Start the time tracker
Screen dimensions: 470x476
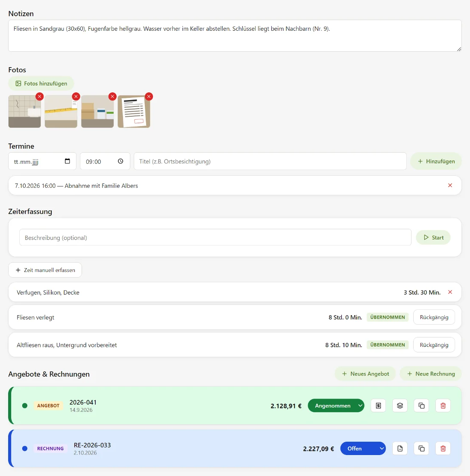pos(433,237)
